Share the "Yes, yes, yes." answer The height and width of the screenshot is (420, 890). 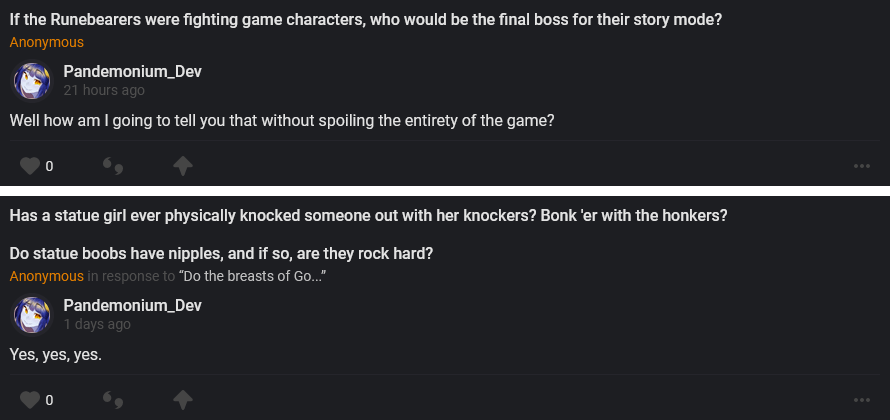pos(183,400)
